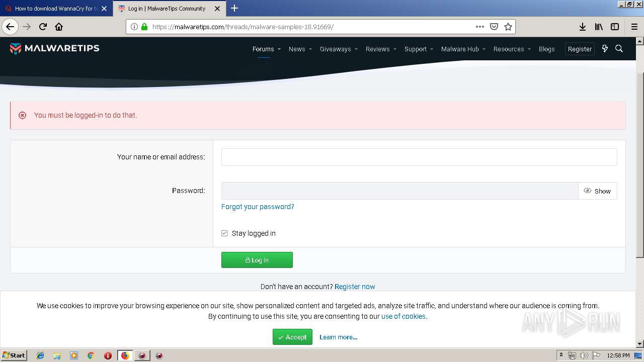Viewport: 644px width, 362px height.
Task: Close the Log in MalwareTips tab
Action: [217, 9]
